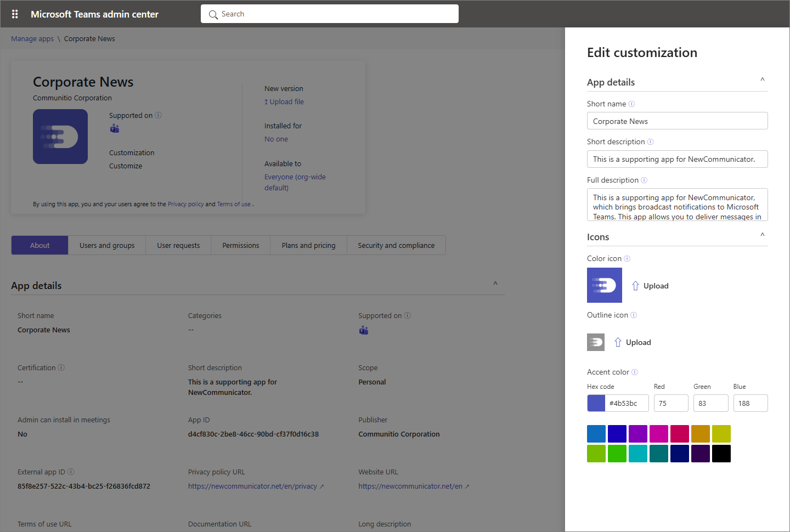Click current accent color preview swatch
Viewport: 790px width, 532px height.
tap(596, 403)
